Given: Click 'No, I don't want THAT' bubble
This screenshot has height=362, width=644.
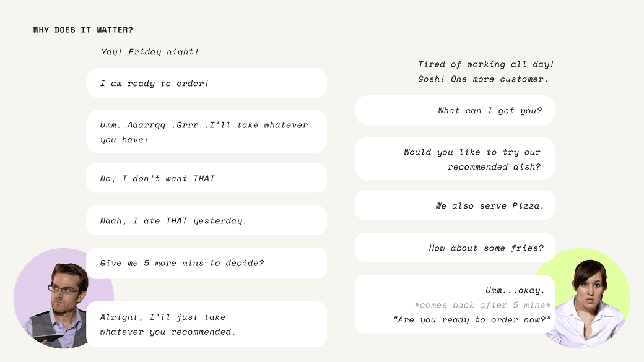Looking at the screenshot, I should (207, 179).
